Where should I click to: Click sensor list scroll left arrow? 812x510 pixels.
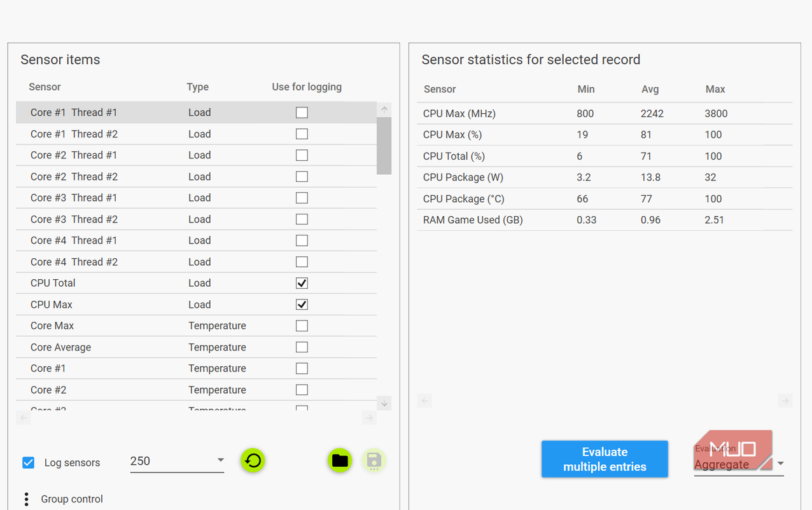24,418
